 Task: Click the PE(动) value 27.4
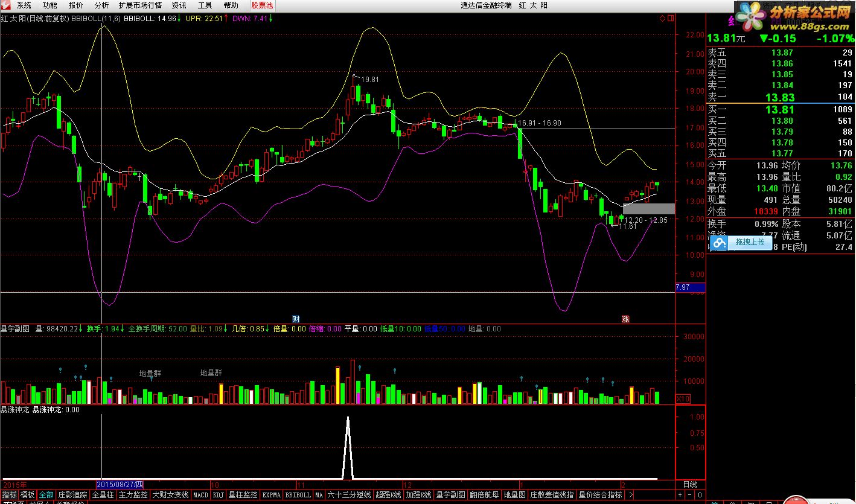[x=844, y=247]
